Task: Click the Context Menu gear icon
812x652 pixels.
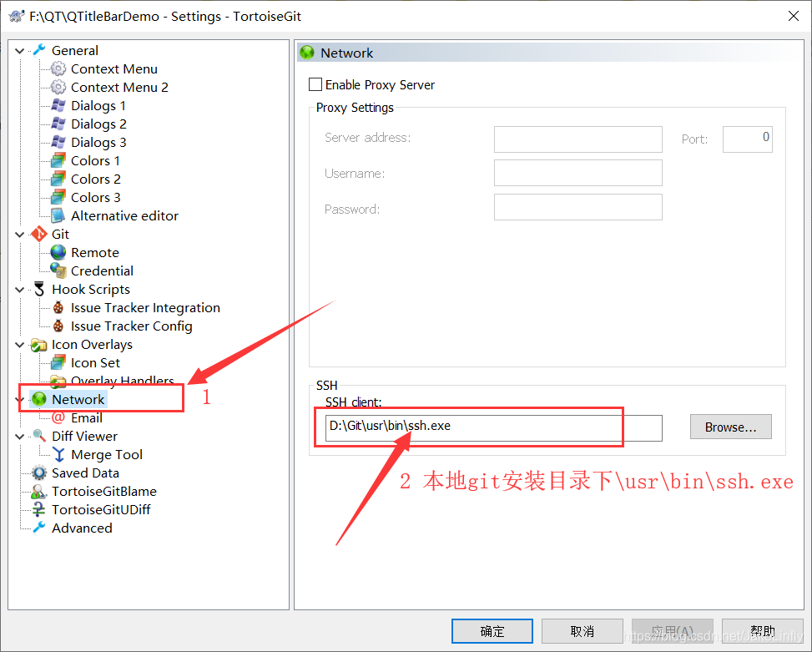Action: pyautogui.click(x=58, y=68)
